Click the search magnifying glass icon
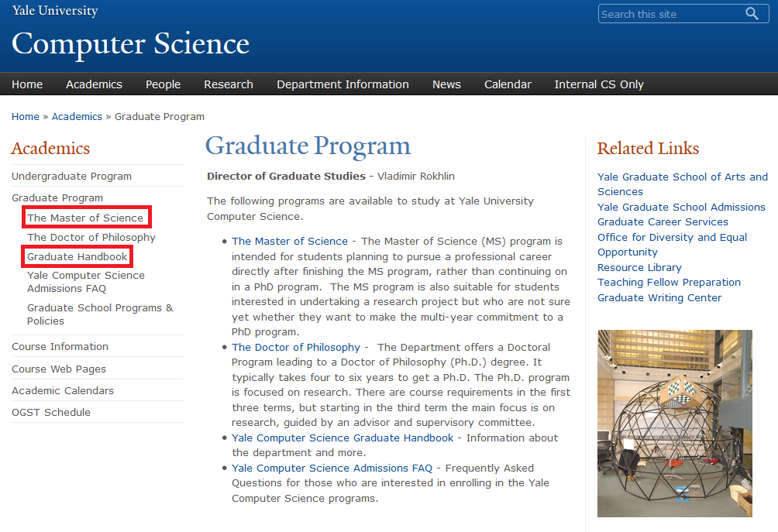 (752, 14)
